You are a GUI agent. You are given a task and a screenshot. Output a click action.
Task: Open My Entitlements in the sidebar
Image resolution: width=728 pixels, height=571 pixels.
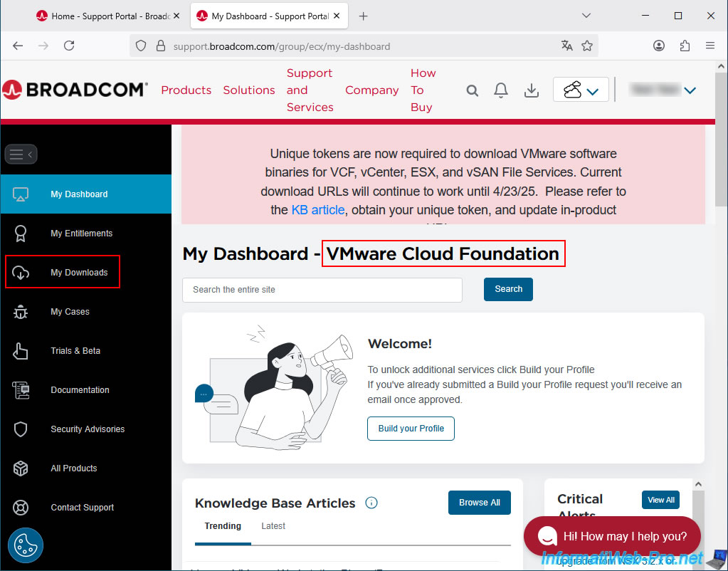(x=81, y=234)
